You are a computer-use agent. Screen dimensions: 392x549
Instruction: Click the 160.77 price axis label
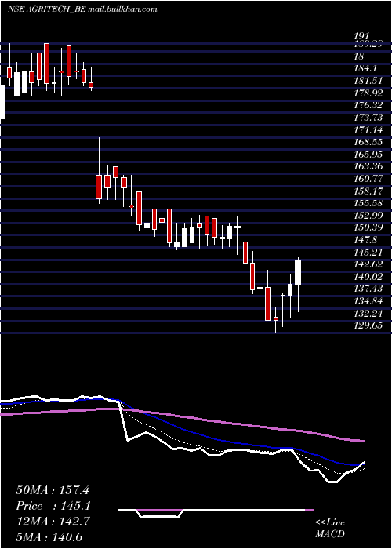coord(368,179)
